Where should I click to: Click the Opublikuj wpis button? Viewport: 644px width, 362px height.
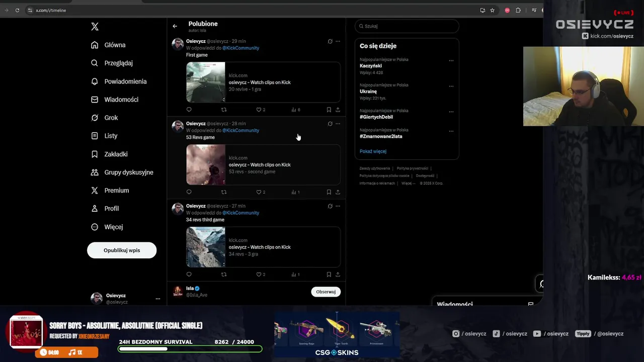[122, 250]
